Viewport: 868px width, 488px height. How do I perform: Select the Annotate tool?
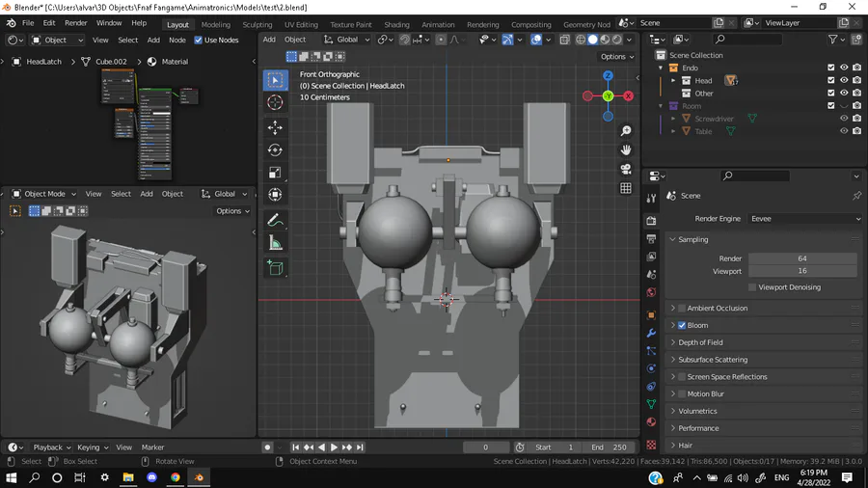point(276,221)
